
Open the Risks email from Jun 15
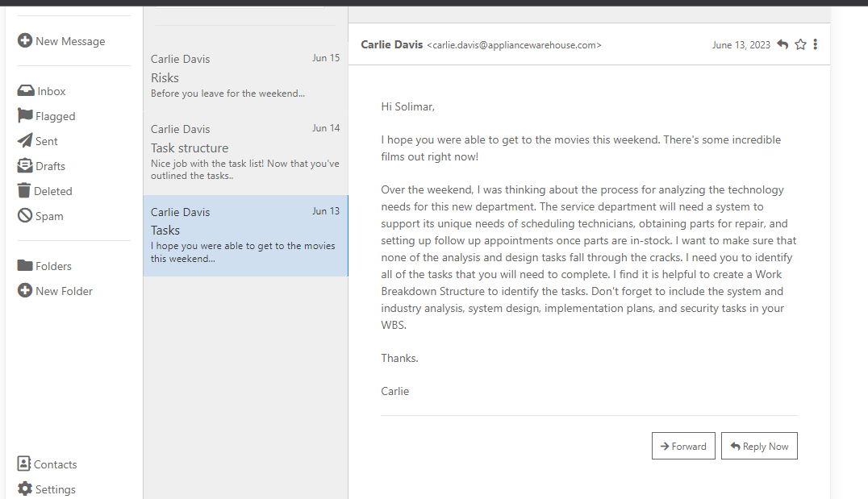[x=245, y=77]
